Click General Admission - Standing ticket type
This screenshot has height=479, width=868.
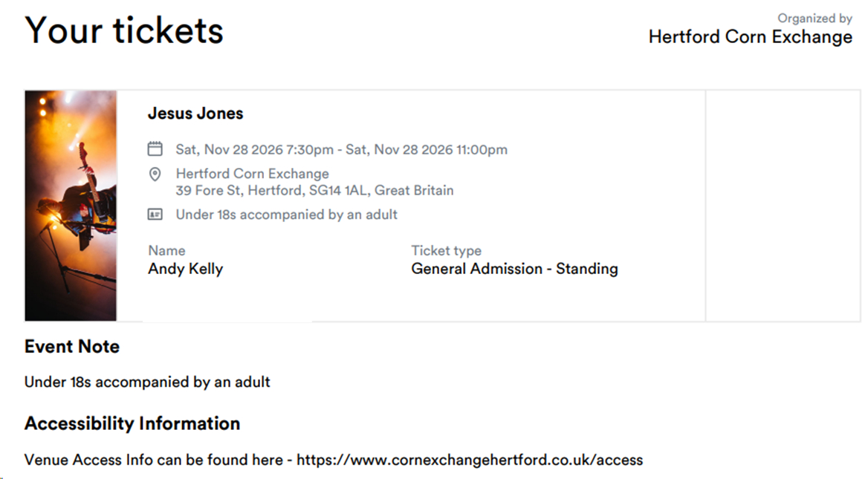click(x=514, y=269)
